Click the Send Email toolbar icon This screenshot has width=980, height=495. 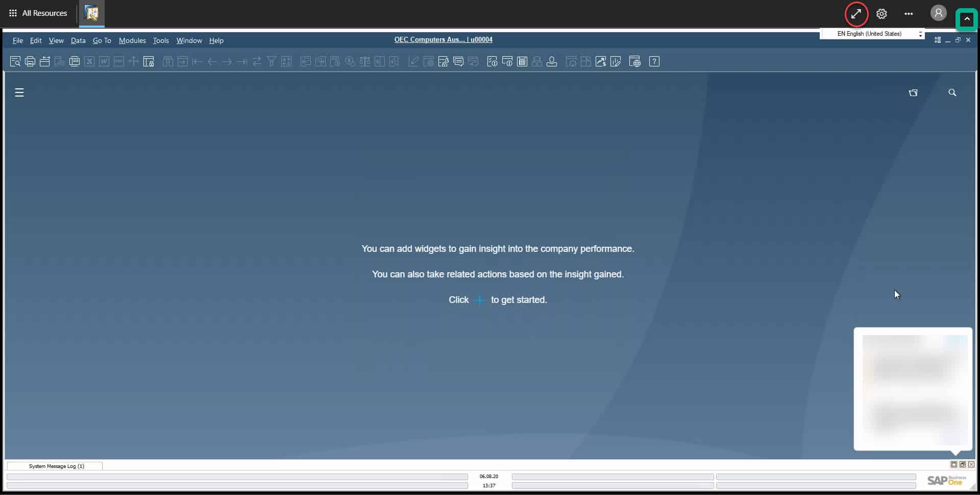pyautogui.click(x=45, y=62)
